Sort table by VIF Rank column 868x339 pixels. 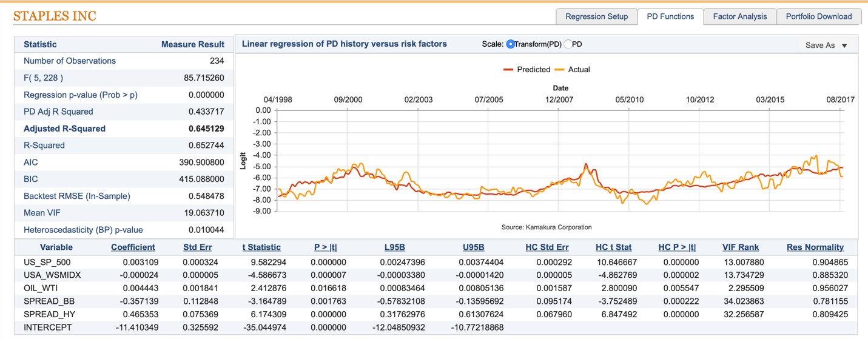point(741,247)
